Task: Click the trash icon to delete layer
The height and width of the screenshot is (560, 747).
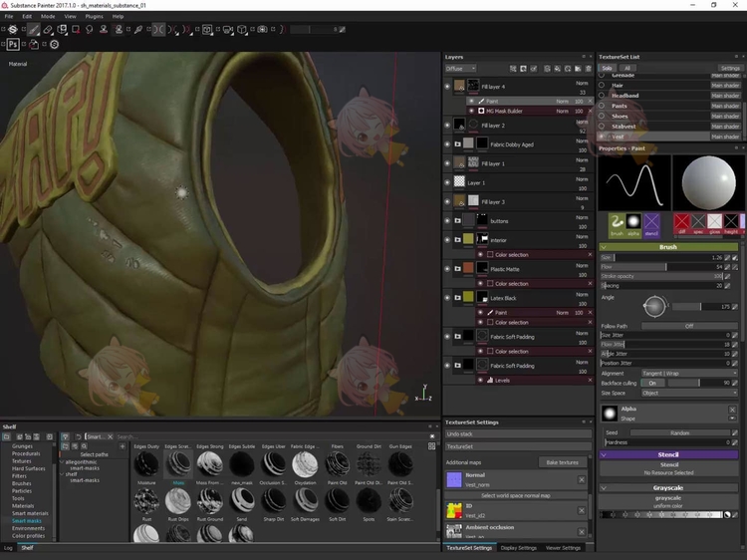Action: click(x=589, y=69)
